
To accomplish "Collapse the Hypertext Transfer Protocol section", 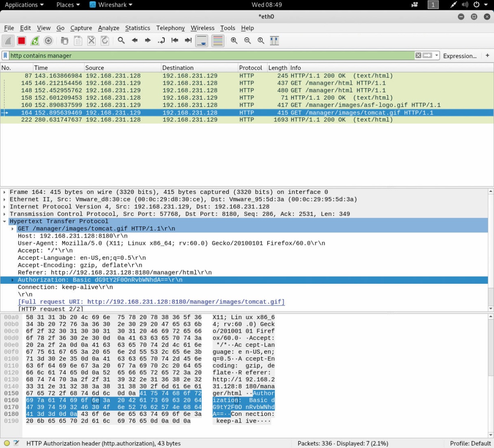I will (5, 222).
